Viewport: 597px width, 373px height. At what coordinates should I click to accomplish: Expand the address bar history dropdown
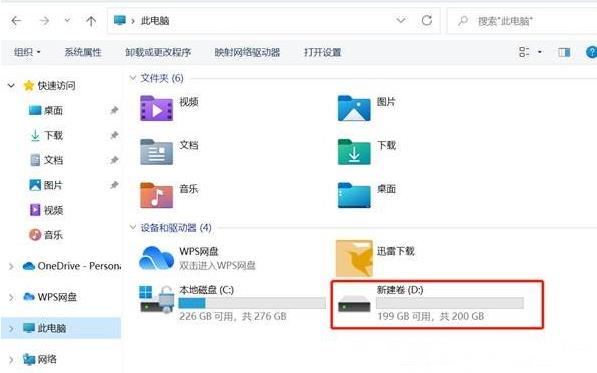(x=401, y=20)
